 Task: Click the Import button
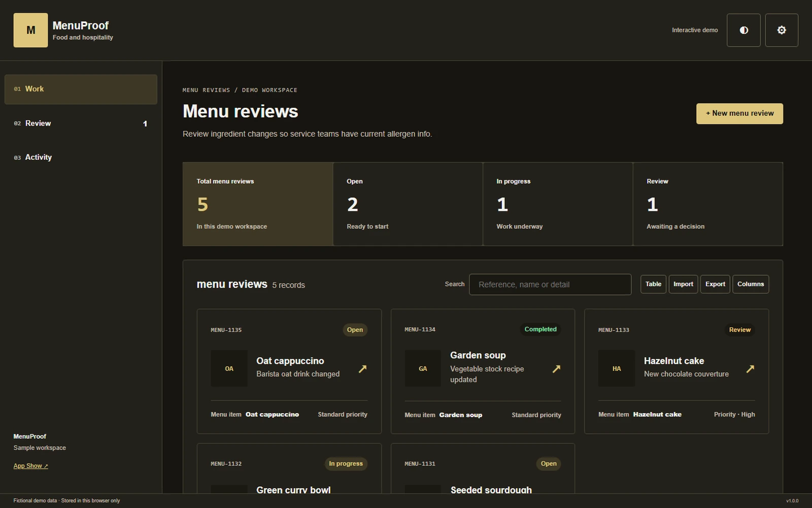(683, 284)
